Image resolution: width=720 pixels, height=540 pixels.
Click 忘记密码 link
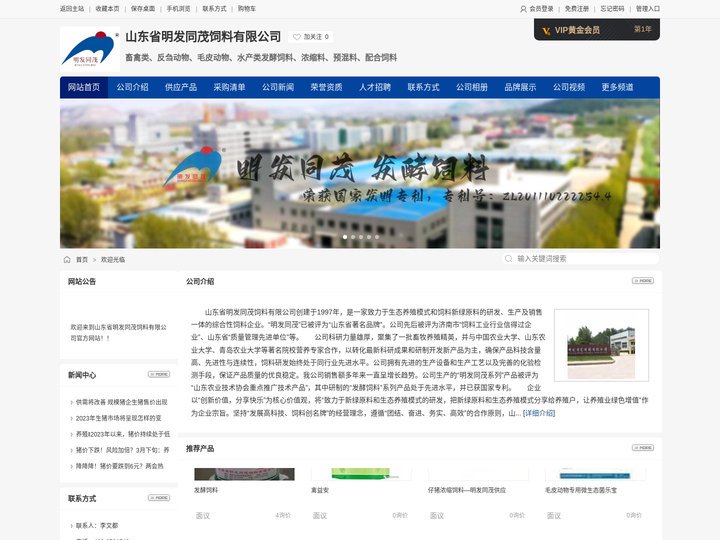612,9
